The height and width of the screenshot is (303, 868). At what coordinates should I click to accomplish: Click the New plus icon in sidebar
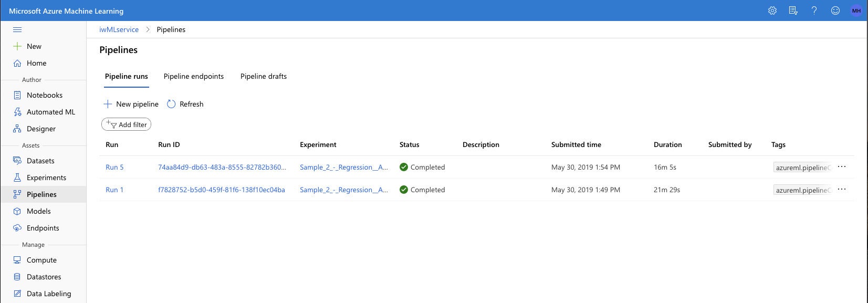click(x=17, y=46)
